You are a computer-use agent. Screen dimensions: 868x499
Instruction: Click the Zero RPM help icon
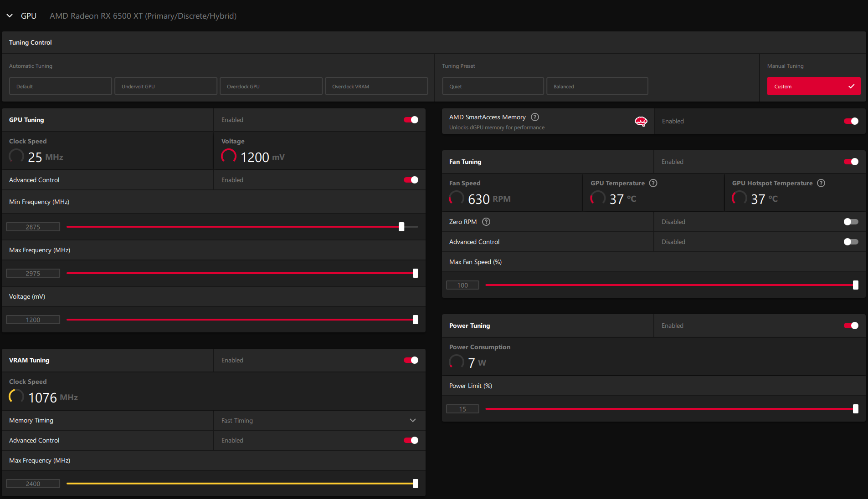486,222
